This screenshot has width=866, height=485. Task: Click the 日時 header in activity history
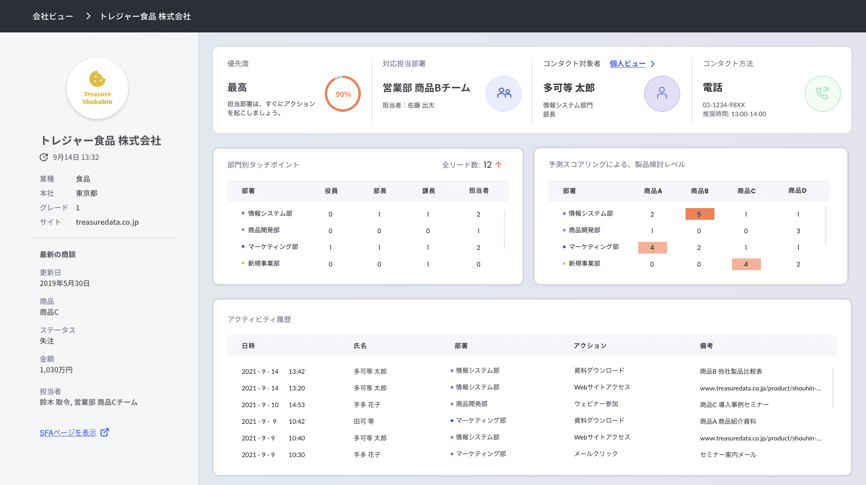click(248, 346)
